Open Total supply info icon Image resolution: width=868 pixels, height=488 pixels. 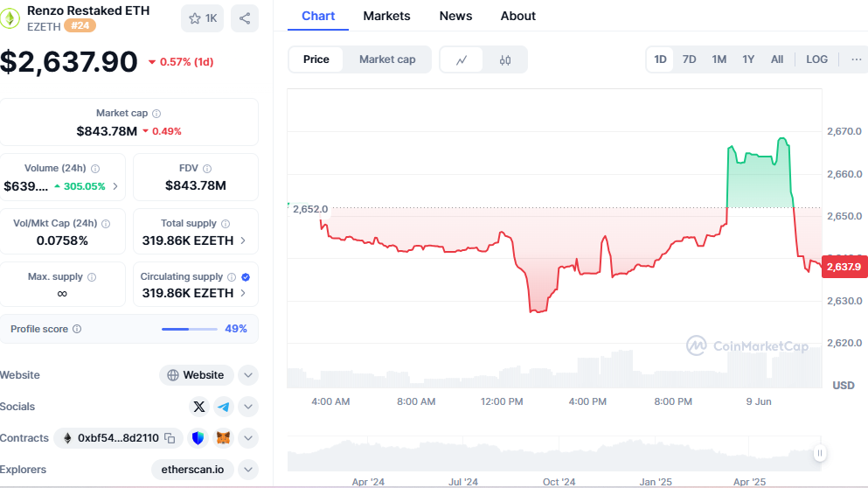click(x=226, y=224)
